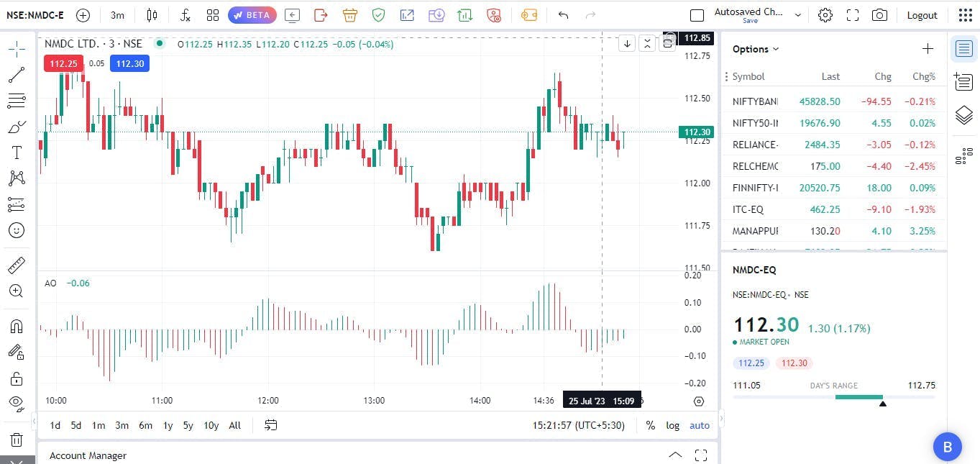Undo the last chart action
Viewport: 980px width, 464px height.
pos(563,15)
